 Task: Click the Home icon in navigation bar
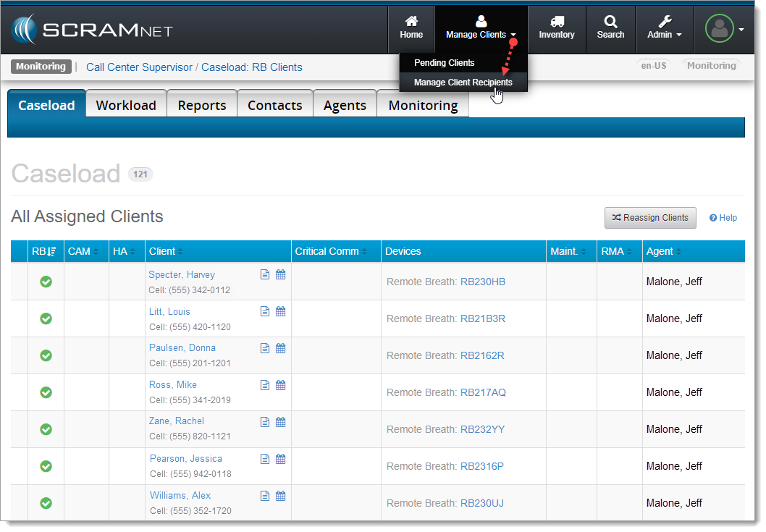[x=411, y=22]
